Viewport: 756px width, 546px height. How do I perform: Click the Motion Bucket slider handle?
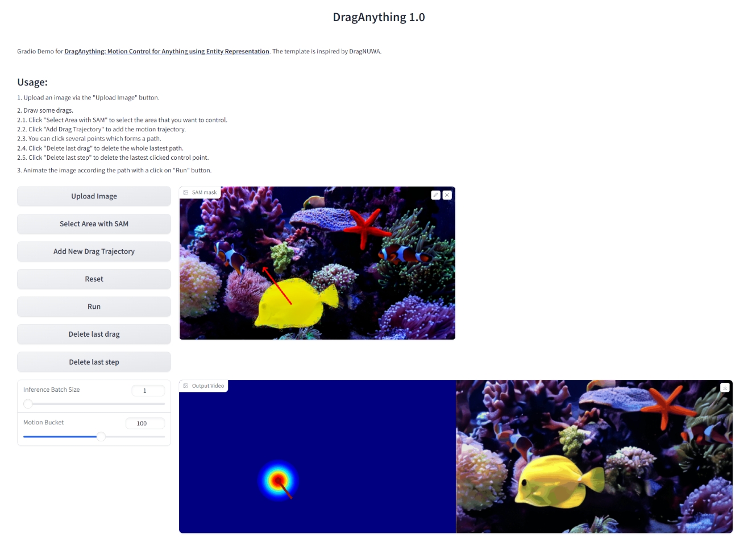click(x=101, y=437)
